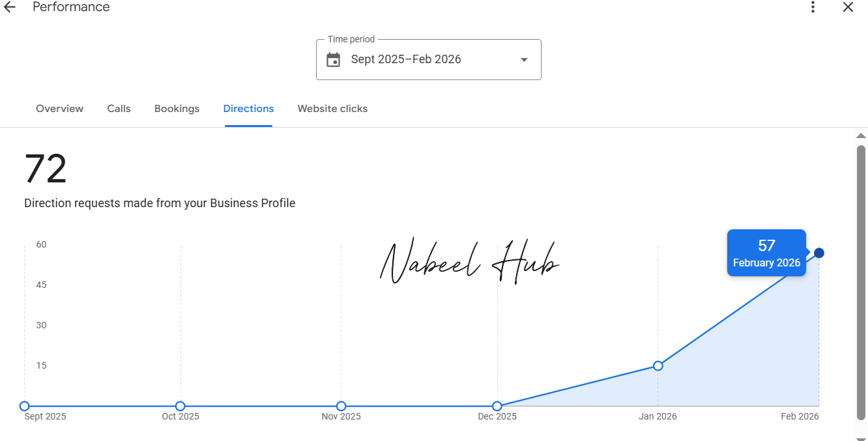Click the scrollbar up arrow
The image size is (868, 441).
pos(861,136)
